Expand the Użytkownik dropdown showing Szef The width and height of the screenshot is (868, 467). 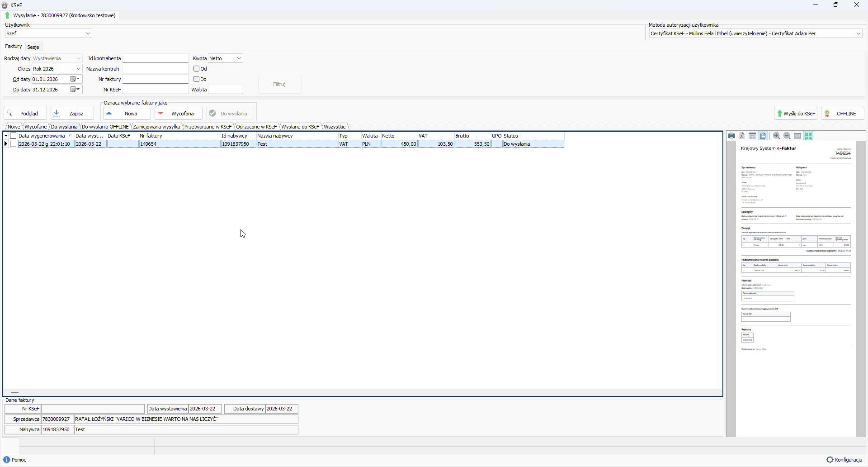(88, 33)
